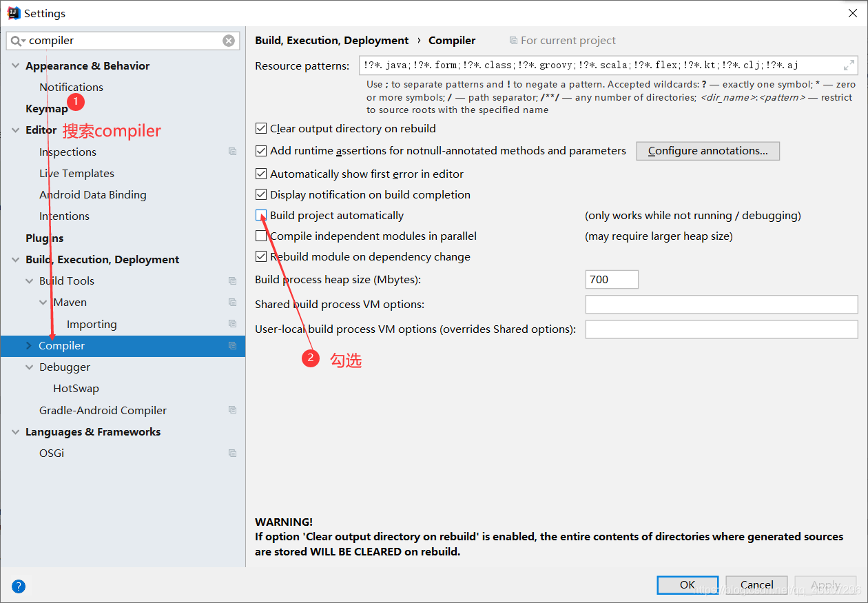Screen dimensions: 868x603
Task: Open Inspections settings page
Action: (x=68, y=152)
